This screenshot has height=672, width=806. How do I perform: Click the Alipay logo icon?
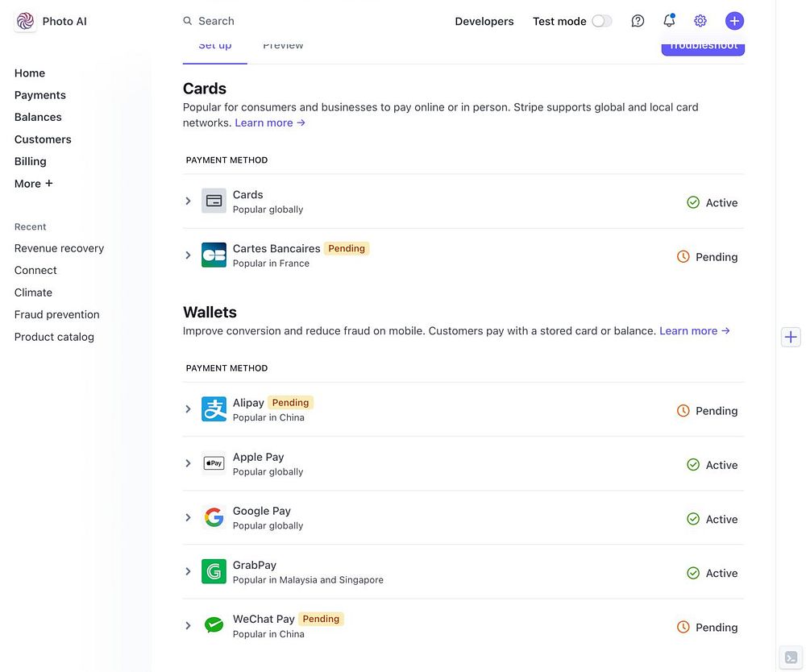point(214,409)
